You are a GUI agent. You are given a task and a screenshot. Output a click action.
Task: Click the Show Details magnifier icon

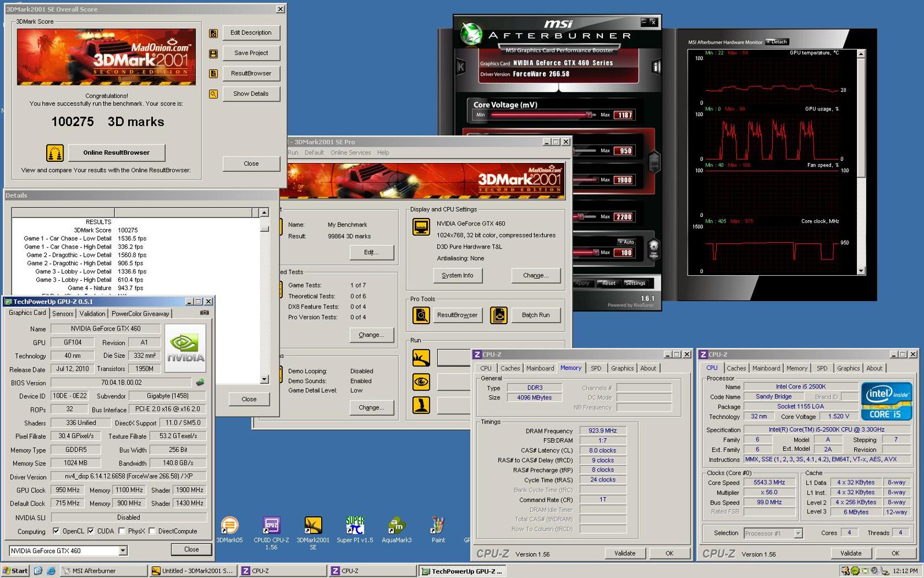point(213,94)
